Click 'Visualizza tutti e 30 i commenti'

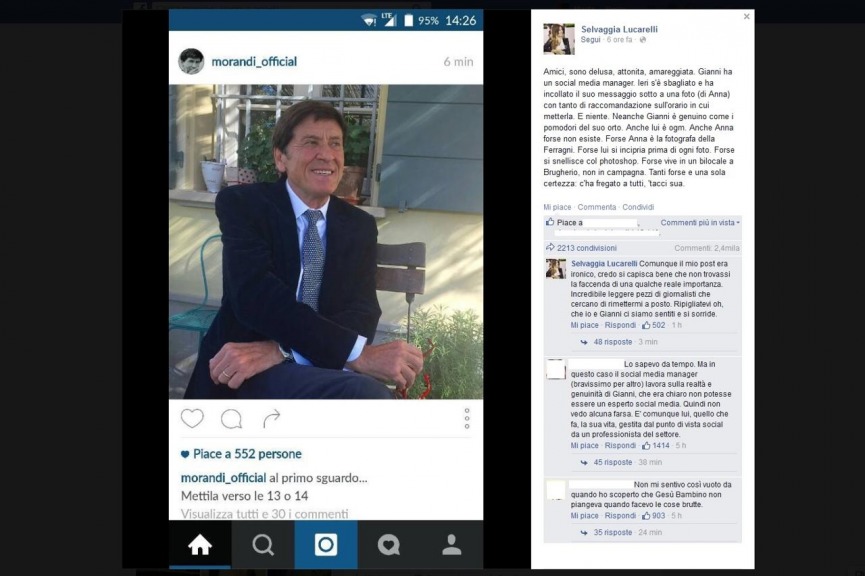[265, 514]
